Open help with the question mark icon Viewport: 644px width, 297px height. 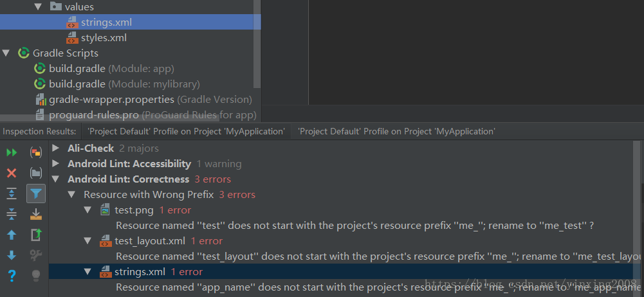click(12, 276)
